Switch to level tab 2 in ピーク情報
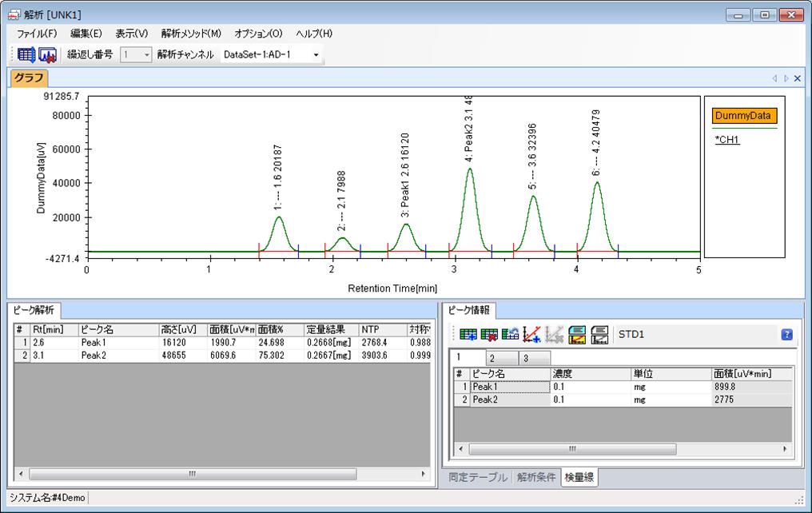The height and width of the screenshot is (513, 812). [x=492, y=358]
